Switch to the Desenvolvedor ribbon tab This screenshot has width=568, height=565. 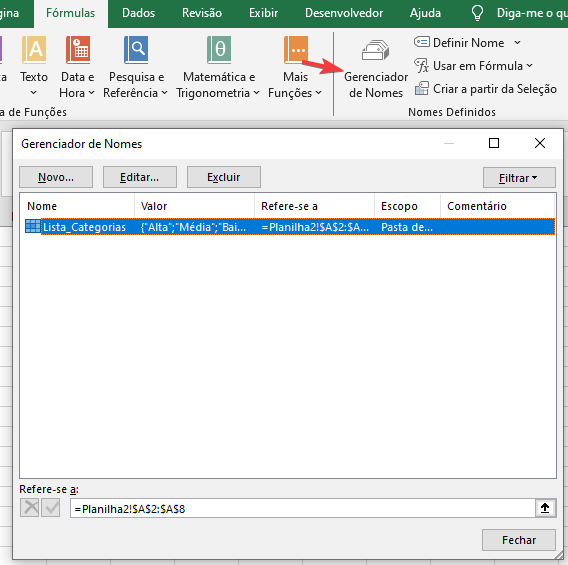point(344,13)
